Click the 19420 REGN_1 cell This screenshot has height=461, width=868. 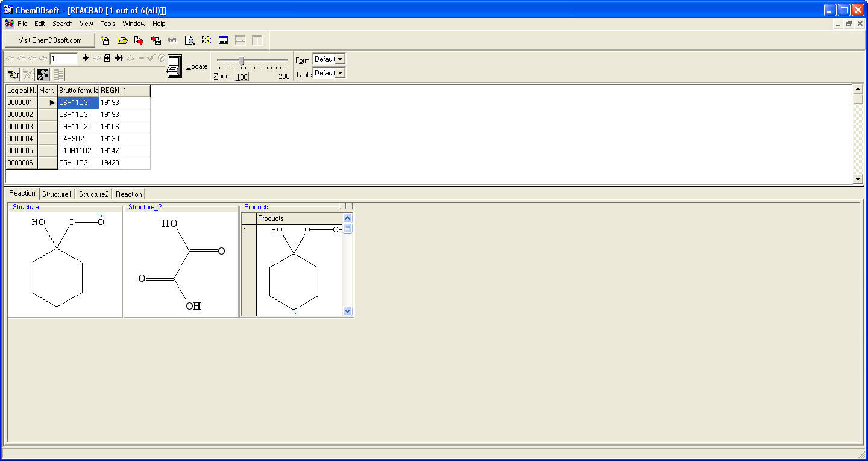pyautogui.click(x=125, y=163)
